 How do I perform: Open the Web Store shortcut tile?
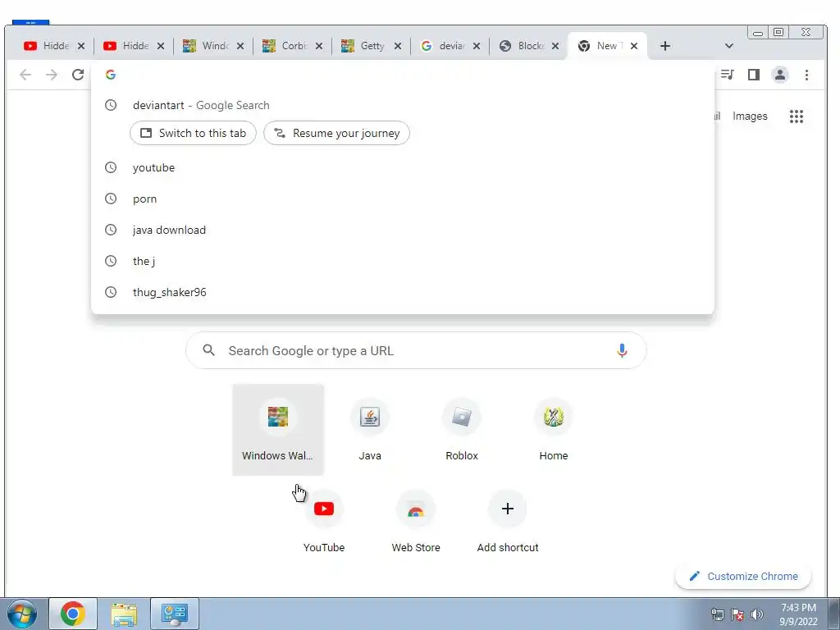416,521
